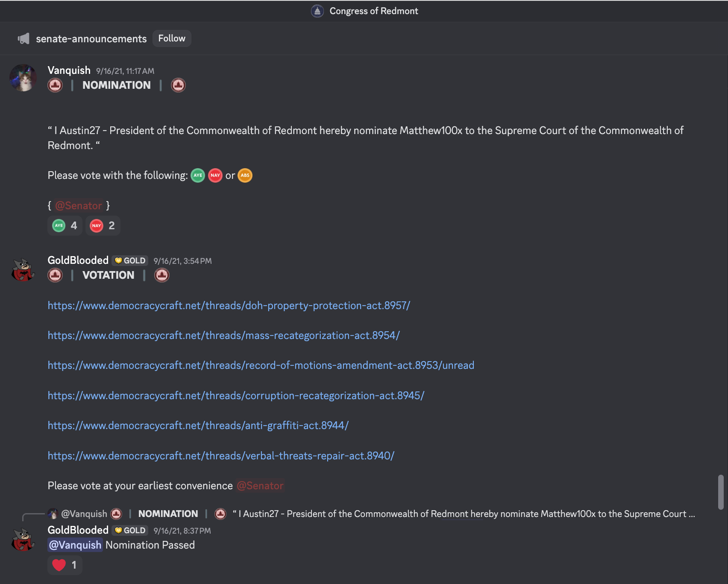Click the red NAY emoji in the vote instructions
Screen dimensions: 728x584
click(215, 175)
